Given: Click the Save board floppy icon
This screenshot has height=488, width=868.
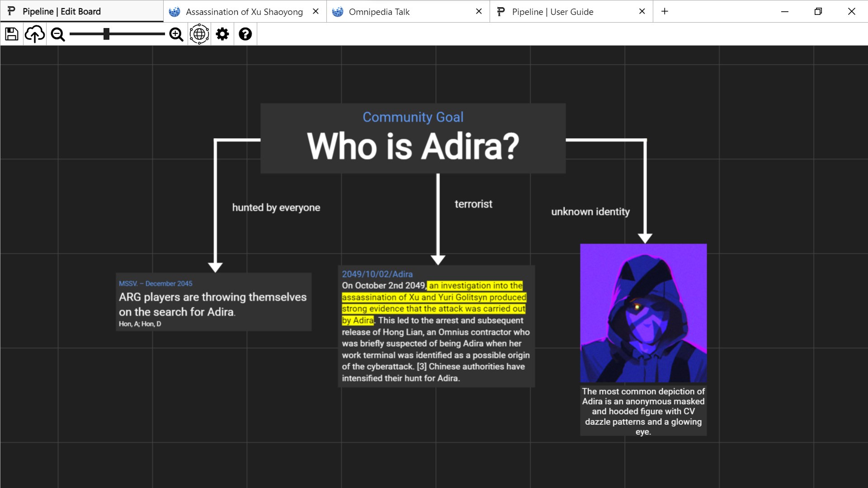Looking at the screenshot, I should [12, 34].
